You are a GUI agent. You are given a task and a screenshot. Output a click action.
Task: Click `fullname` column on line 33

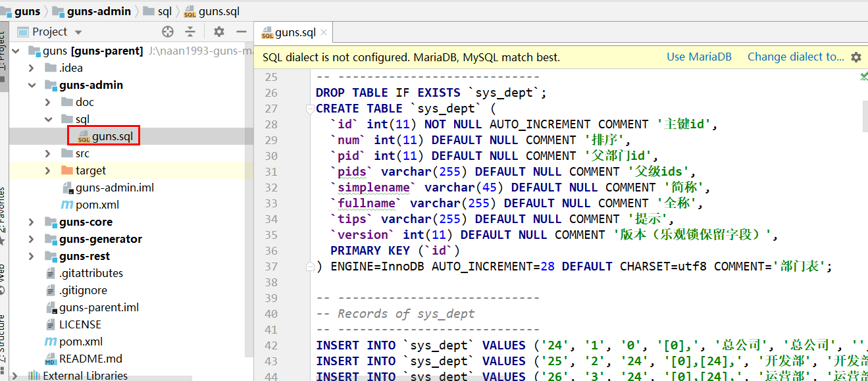coord(366,203)
